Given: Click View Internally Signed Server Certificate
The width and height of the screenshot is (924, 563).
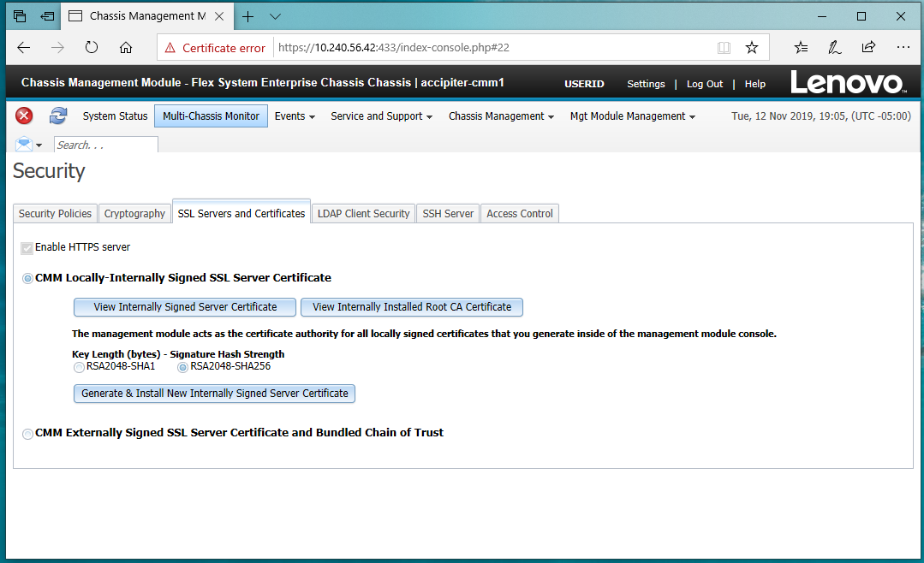Looking at the screenshot, I should 185,307.
